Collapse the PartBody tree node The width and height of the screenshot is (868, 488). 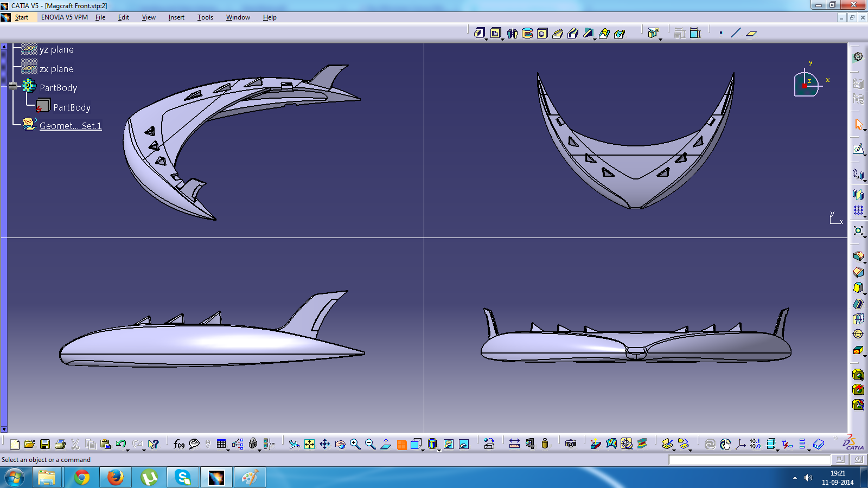pyautogui.click(x=13, y=86)
